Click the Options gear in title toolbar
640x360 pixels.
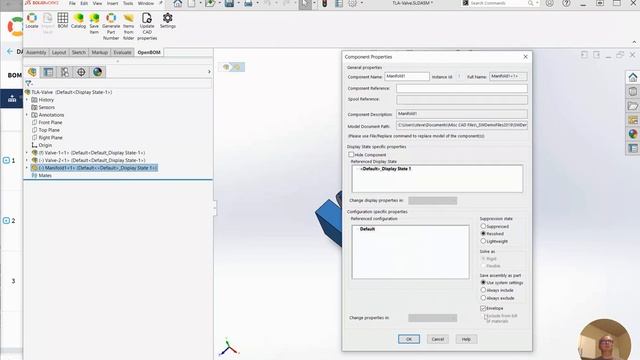[353, 4]
